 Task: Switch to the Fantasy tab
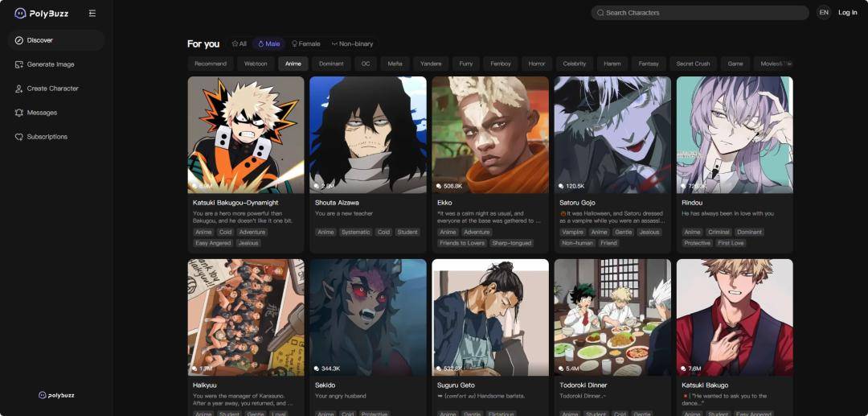click(x=649, y=64)
